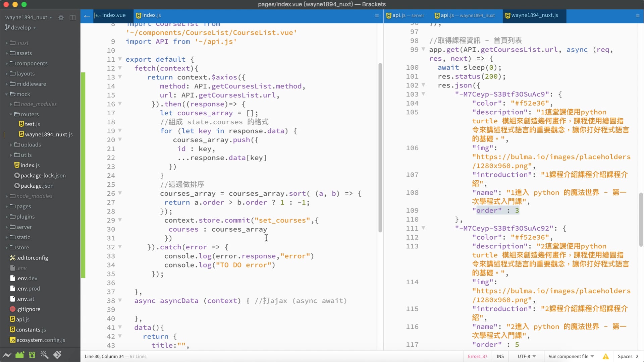The width and height of the screenshot is (644, 362).
Task: Open the develop branch selector
Action: pyautogui.click(x=20, y=27)
